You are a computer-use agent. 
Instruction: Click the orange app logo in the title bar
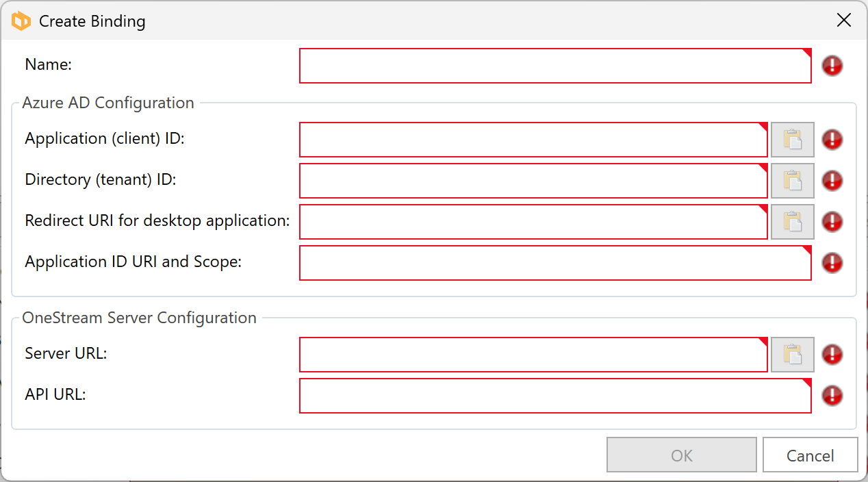[x=21, y=21]
